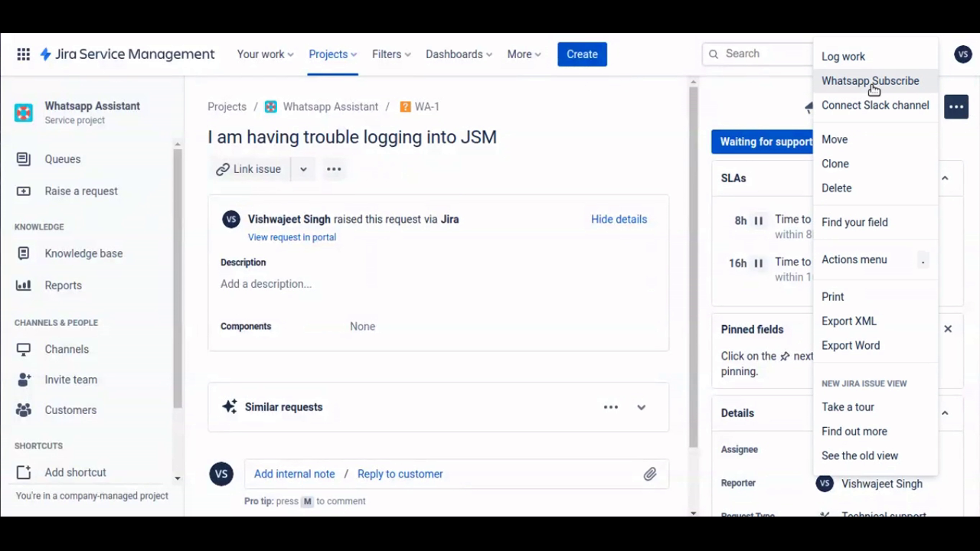Open the app switcher grid icon

pos(24,54)
